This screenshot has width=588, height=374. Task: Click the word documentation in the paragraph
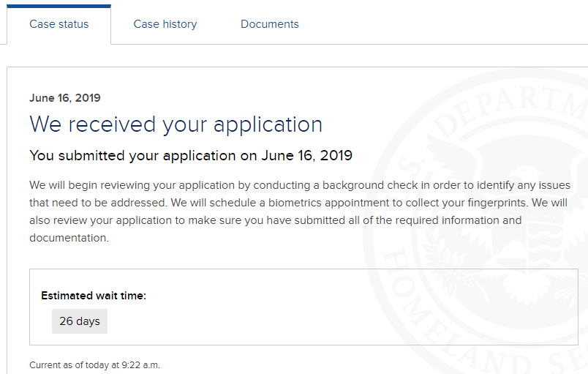pos(69,238)
